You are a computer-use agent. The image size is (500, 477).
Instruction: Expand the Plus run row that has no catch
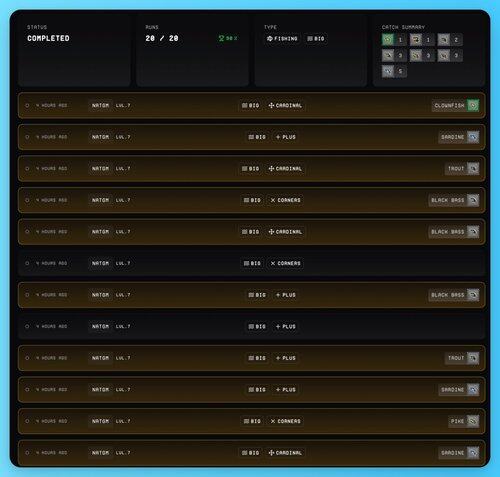pos(252,326)
